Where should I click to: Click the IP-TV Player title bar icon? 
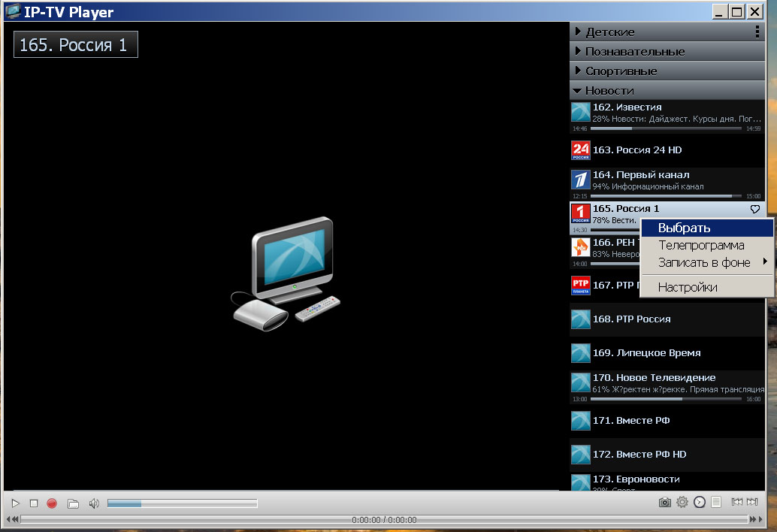pos(13,11)
